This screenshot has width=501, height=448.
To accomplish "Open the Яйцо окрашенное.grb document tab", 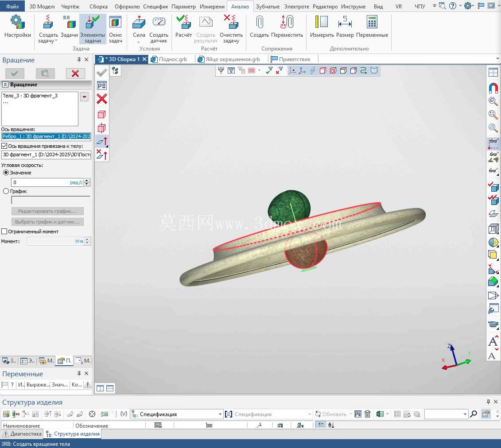I will pos(229,59).
